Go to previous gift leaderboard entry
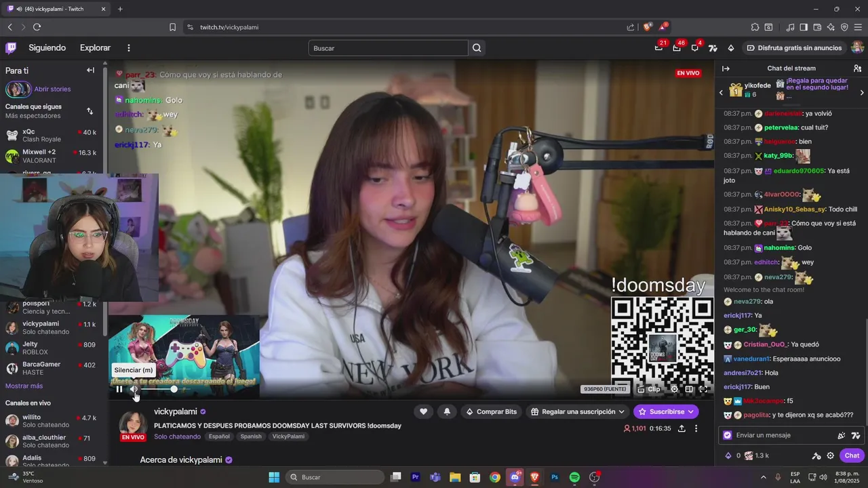The width and height of the screenshot is (868, 488). (721, 92)
